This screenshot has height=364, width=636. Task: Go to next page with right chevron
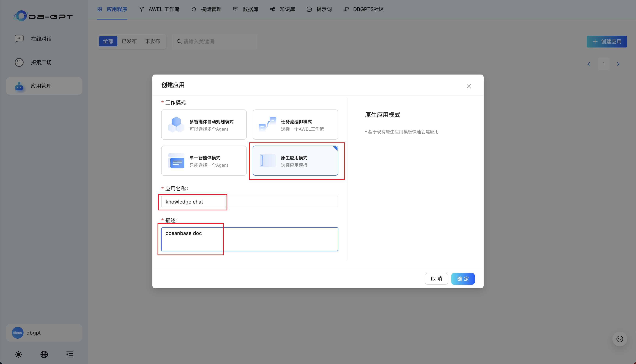click(x=618, y=64)
